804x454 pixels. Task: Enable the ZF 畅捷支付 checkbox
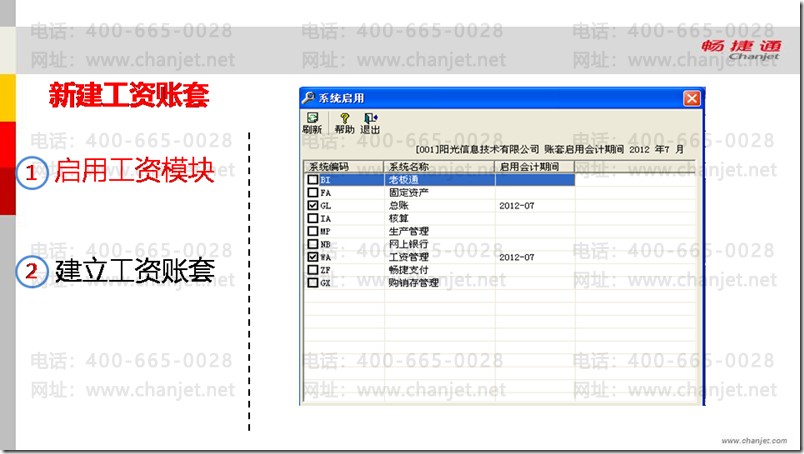313,269
